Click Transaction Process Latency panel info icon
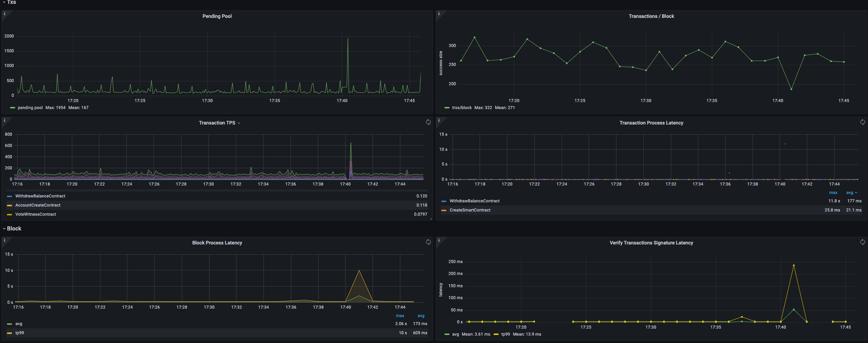The height and width of the screenshot is (343, 868). [439, 120]
